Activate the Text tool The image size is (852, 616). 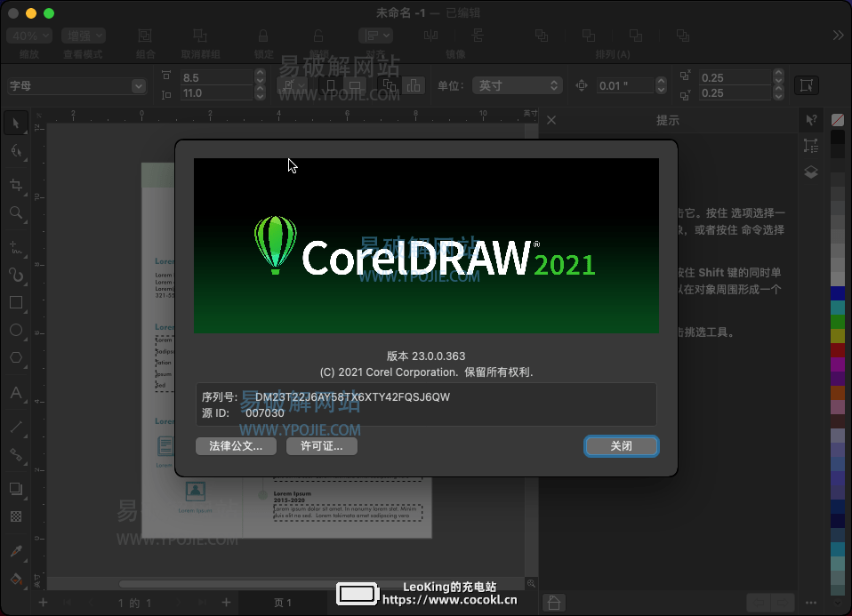[x=16, y=393]
